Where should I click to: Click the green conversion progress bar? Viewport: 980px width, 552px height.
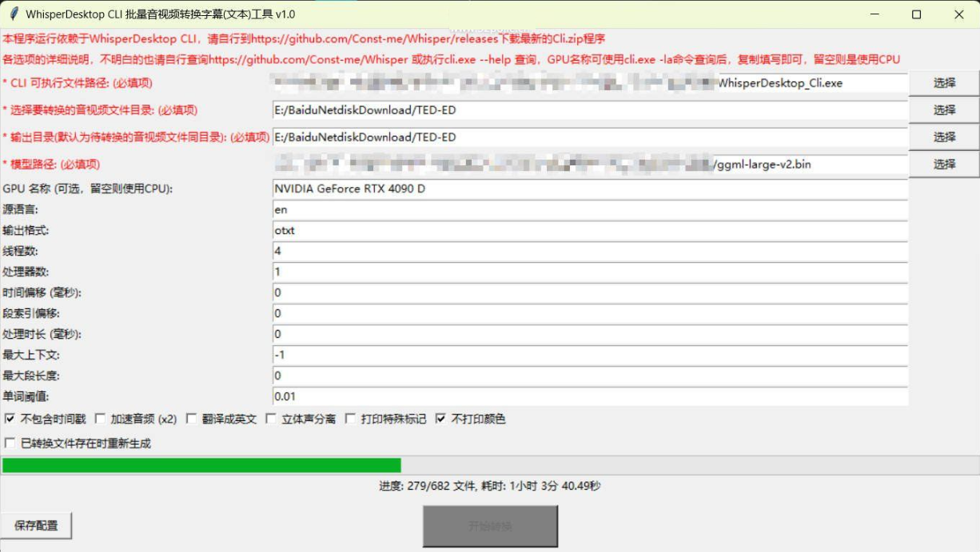(x=201, y=465)
